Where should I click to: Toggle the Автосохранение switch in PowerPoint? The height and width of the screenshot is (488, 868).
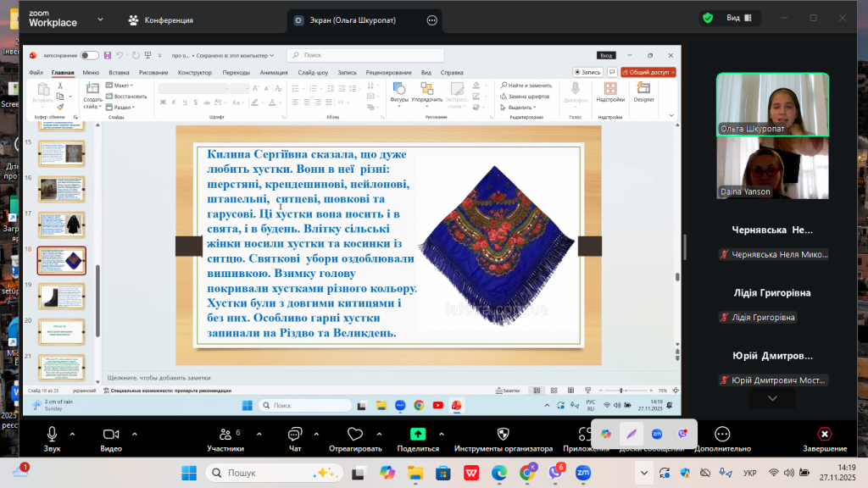tap(89, 55)
